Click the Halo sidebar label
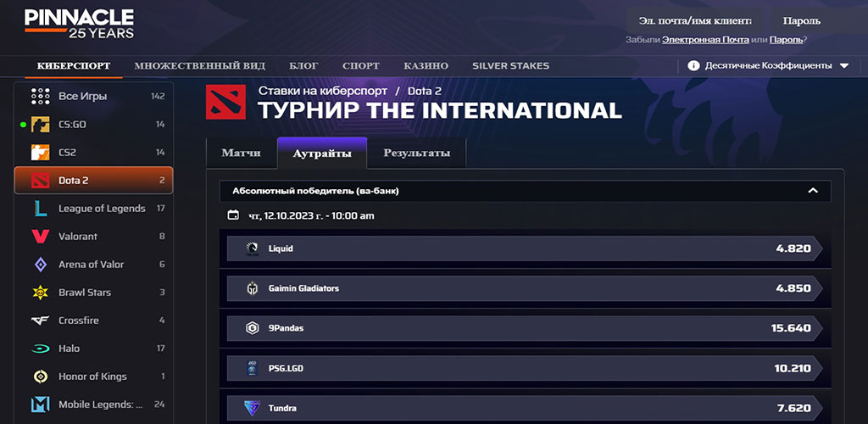 [70, 349]
